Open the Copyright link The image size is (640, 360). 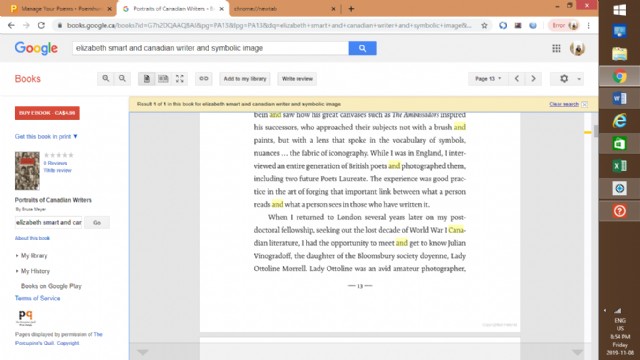click(68, 343)
